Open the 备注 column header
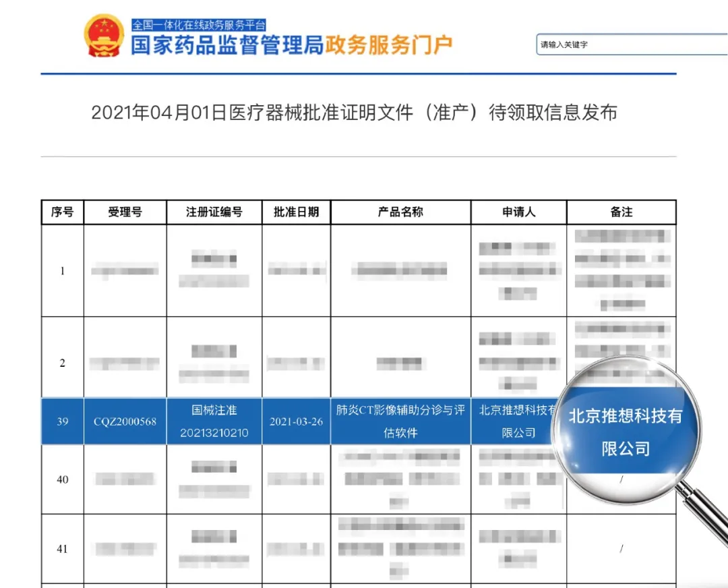The width and height of the screenshot is (728, 588). (621, 211)
